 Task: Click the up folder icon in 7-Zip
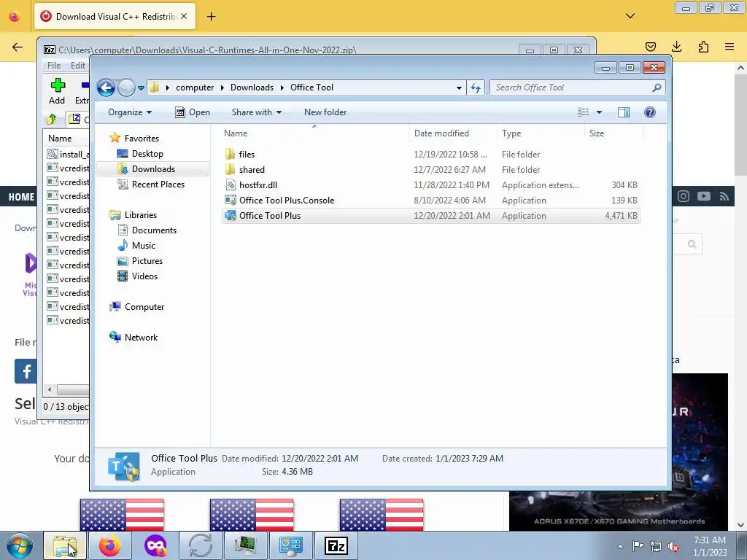point(52,119)
